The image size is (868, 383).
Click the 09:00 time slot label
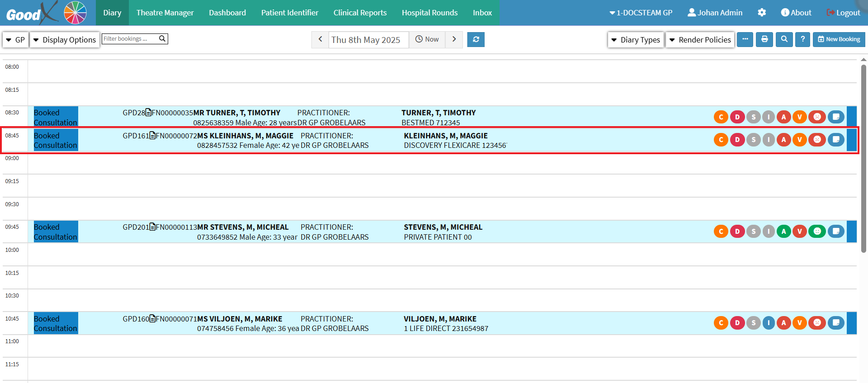click(x=12, y=158)
